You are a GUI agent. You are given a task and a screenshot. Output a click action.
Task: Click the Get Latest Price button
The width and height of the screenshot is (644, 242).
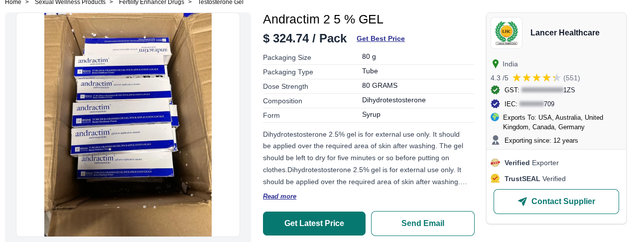pyautogui.click(x=314, y=224)
